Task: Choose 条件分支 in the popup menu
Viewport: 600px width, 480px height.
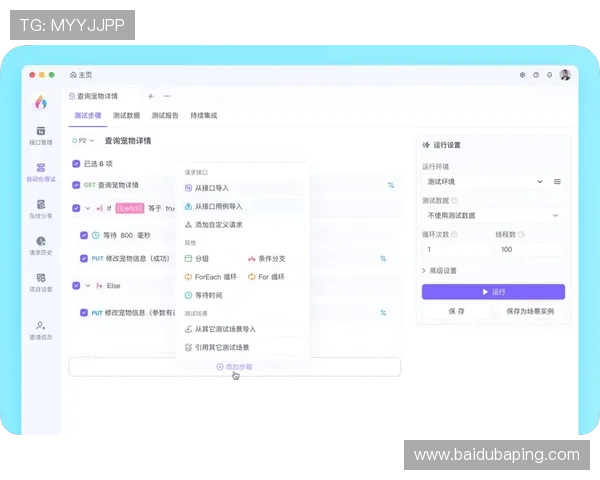Action: point(267,258)
